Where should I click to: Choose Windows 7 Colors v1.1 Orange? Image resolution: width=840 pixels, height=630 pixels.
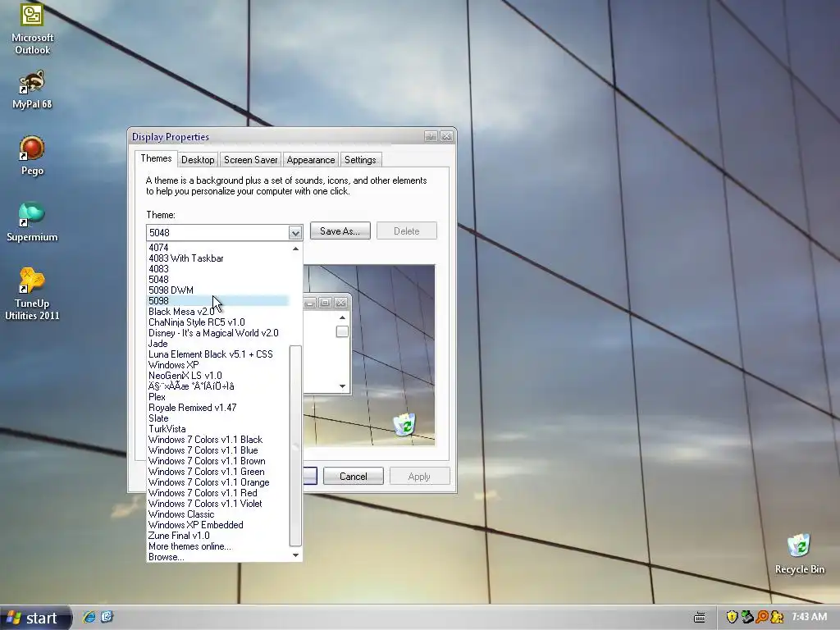coord(218,482)
